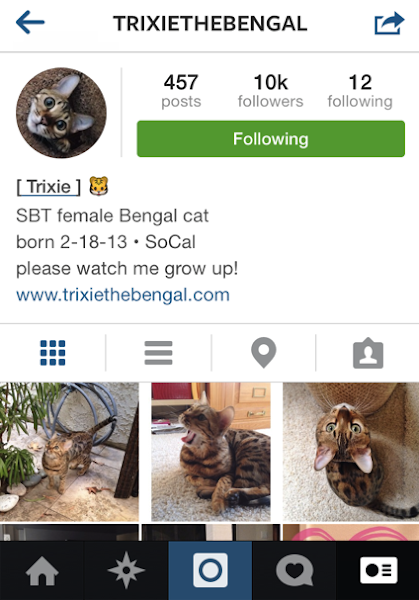This screenshot has width=419, height=600.
Task: Go to the Home feed icon
Action: pyautogui.click(x=42, y=571)
